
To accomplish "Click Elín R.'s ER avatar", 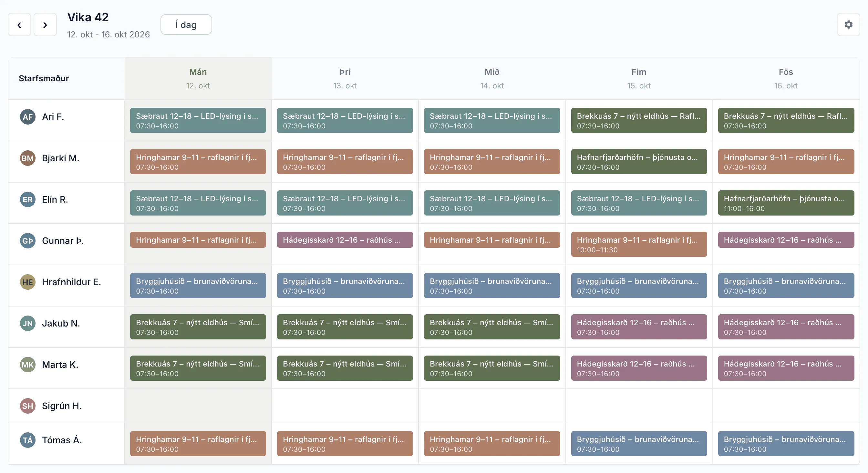I will (x=28, y=200).
